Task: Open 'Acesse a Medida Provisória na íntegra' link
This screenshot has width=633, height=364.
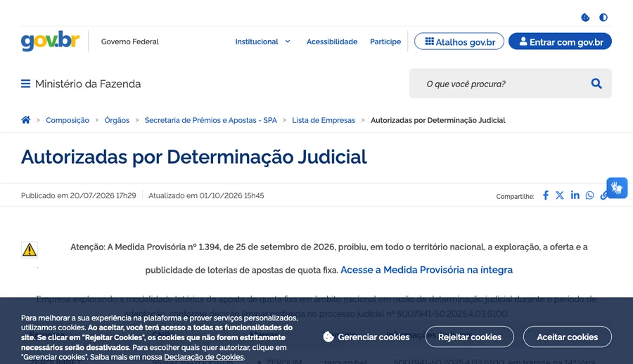Action: 427,270
